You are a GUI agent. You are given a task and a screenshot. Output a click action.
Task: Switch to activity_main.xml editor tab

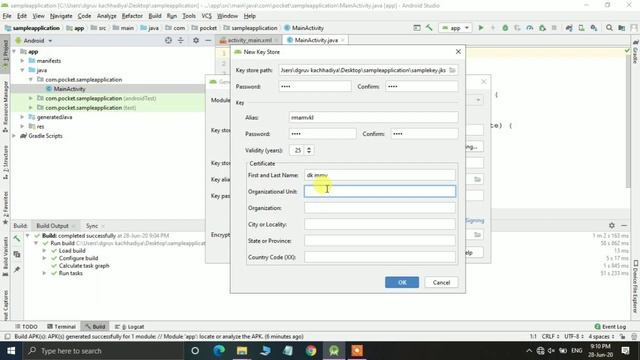tap(249, 40)
